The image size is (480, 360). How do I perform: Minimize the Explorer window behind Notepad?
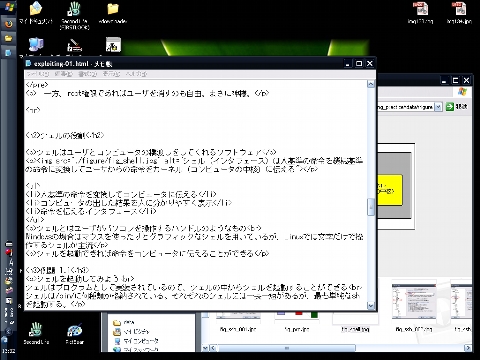444,80
